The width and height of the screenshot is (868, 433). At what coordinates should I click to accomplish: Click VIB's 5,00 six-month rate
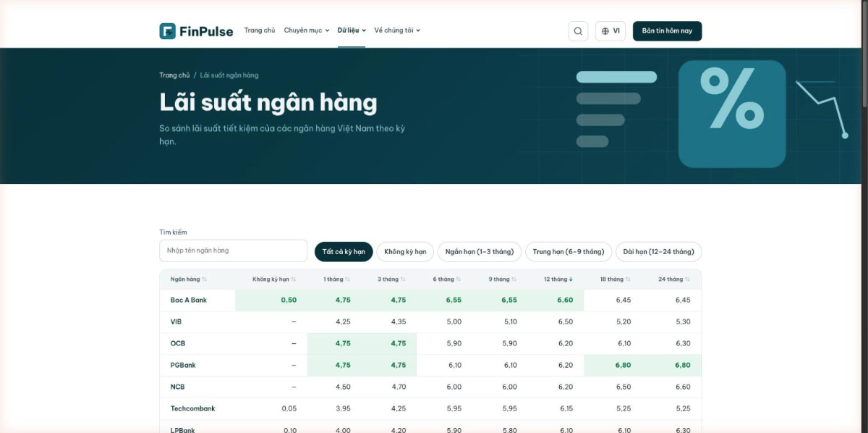(x=454, y=321)
